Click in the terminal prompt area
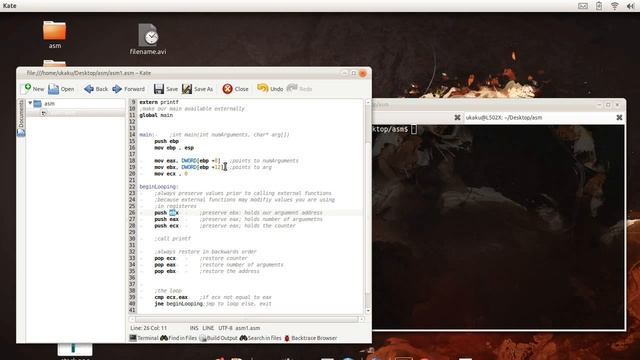The height and width of the screenshot is (360, 640). 414,129
